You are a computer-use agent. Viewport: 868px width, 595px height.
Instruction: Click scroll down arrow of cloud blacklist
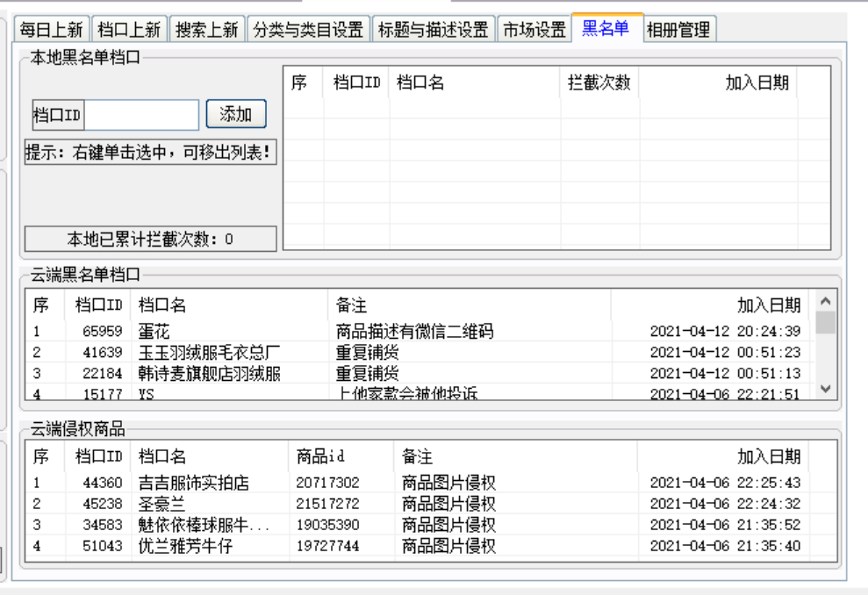coord(826,389)
